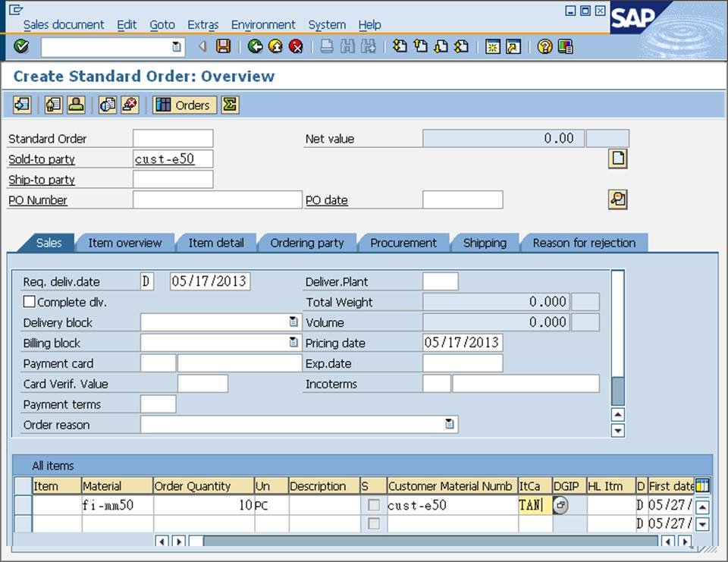Image resolution: width=728 pixels, height=562 pixels.
Task: Select the second empty item row selector
Action: [x=23, y=524]
